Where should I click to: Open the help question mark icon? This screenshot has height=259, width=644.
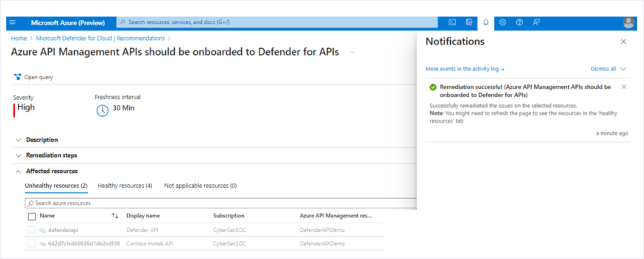pyautogui.click(x=519, y=22)
